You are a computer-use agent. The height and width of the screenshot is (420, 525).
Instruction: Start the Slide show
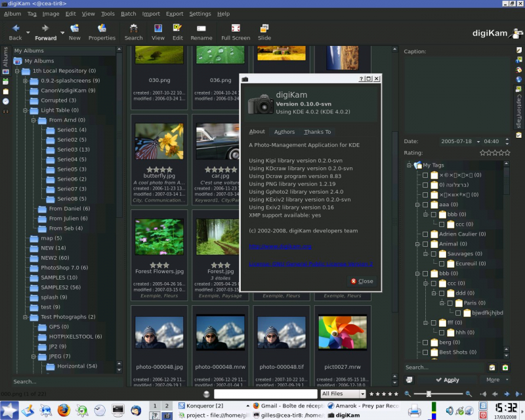coord(264,29)
